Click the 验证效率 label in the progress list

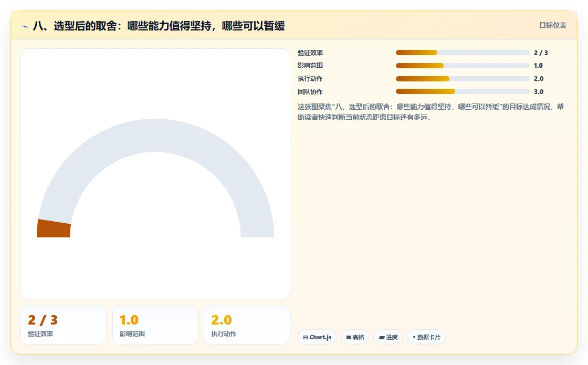(x=310, y=53)
